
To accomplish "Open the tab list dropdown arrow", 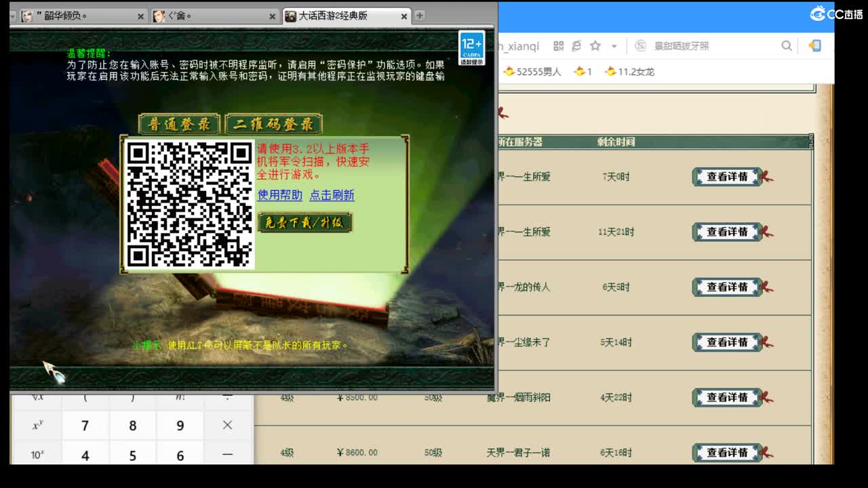I will 12,16.
